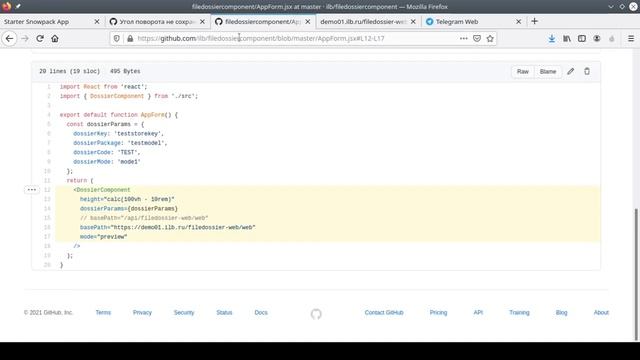
Task: Open the Firefox account icon
Action: [x=597, y=38]
